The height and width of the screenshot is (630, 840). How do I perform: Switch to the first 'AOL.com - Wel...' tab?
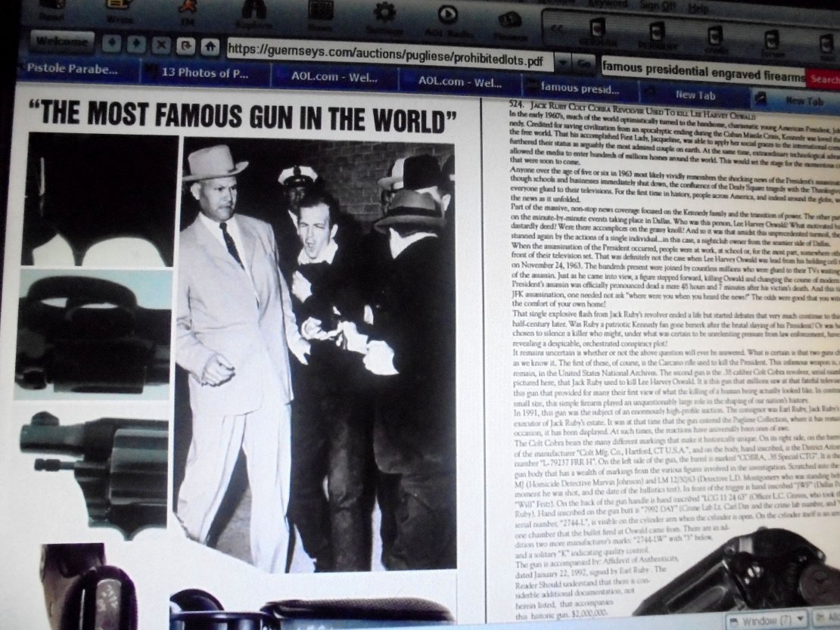point(334,78)
